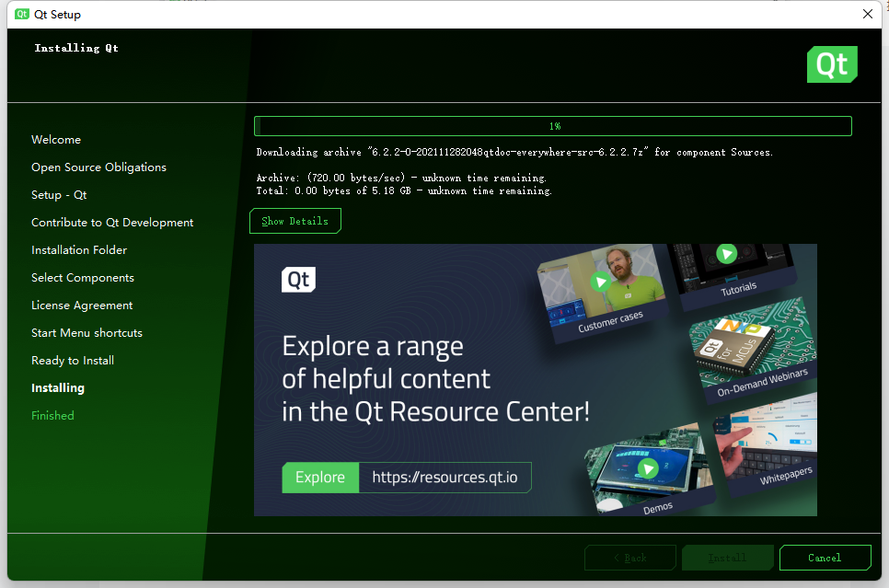This screenshot has height=588, width=889.
Task: Click the disabled Back button
Action: point(629,558)
